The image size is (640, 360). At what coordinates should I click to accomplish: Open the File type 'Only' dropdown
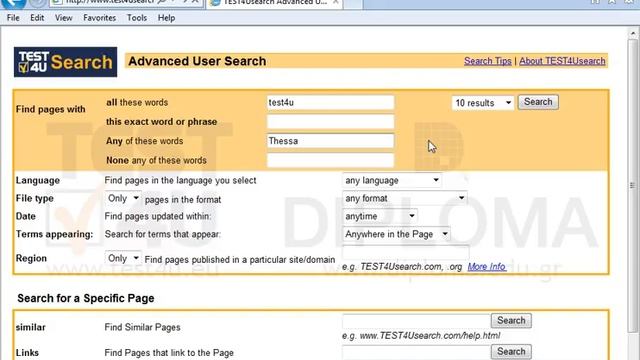(123, 198)
